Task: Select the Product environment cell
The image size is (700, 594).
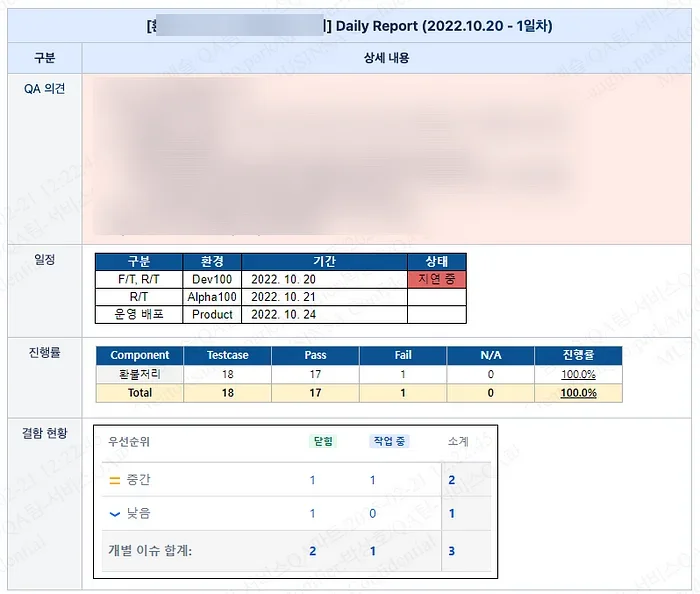Action: (212, 314)
